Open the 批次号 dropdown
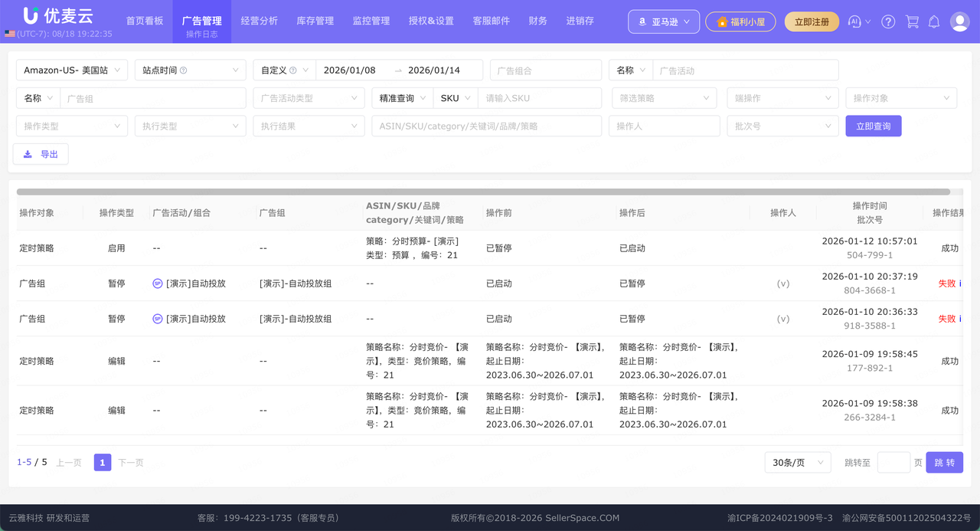 coord(783,126)
